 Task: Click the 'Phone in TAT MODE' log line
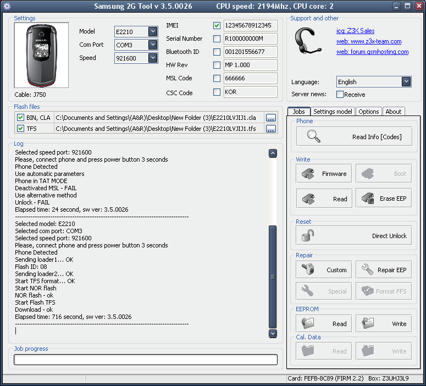pos(41,181)
